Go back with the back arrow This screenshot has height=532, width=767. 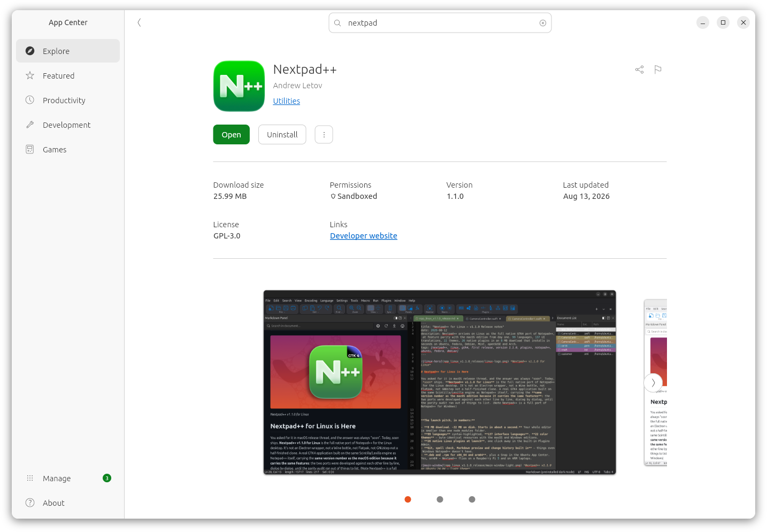(x=139, y=22)
